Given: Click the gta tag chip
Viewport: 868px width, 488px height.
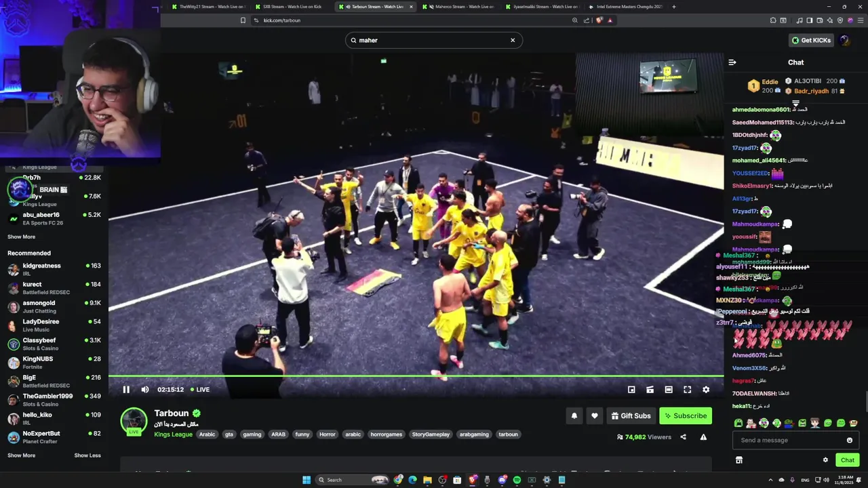Looking at the screenshot, I should pyautogui.click(x=229, y=434).
